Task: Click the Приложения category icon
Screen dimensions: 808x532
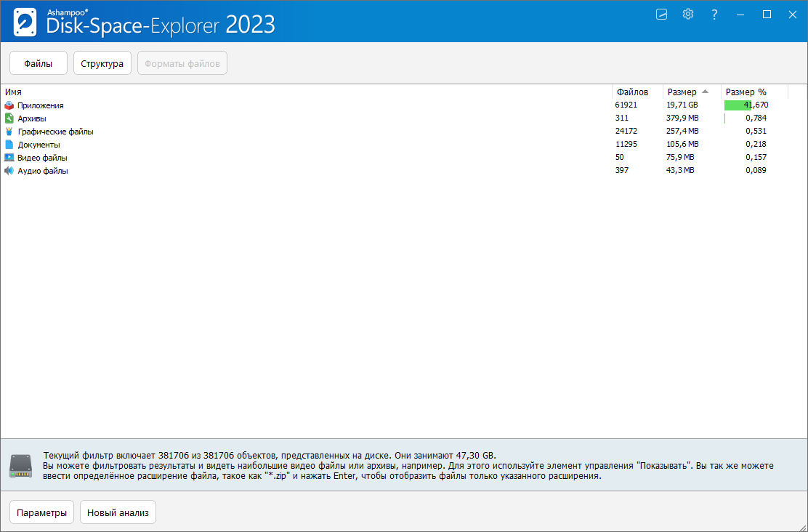Action: pos(9,105)
